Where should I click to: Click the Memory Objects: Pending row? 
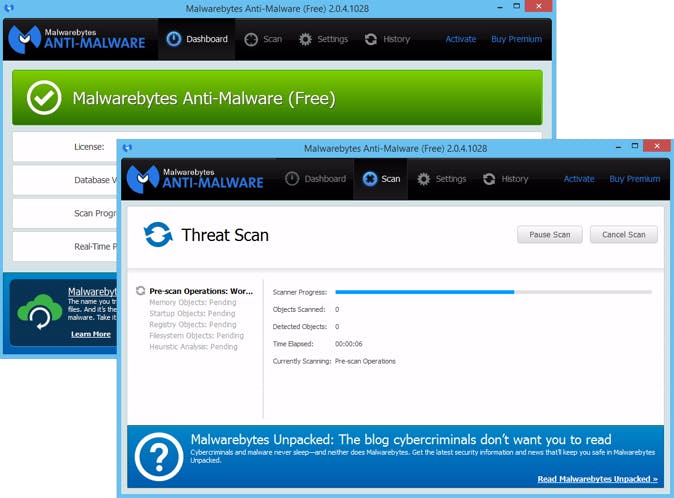tap(193, 302)
